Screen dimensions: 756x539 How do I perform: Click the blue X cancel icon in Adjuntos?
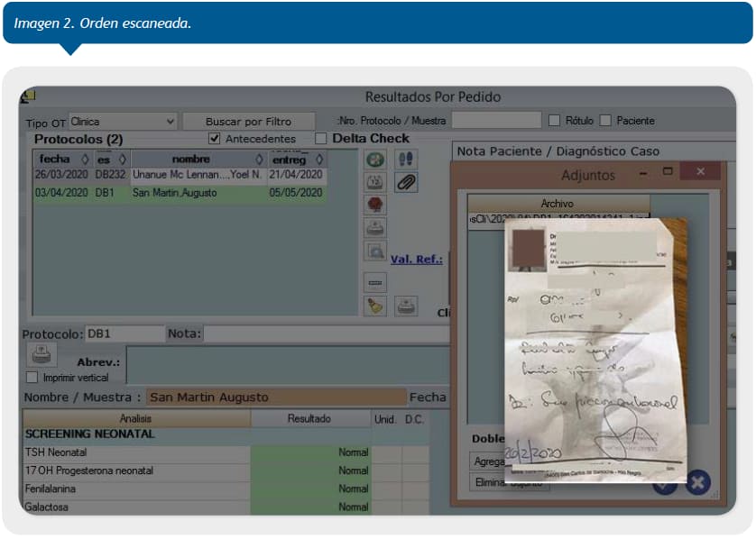696,482
